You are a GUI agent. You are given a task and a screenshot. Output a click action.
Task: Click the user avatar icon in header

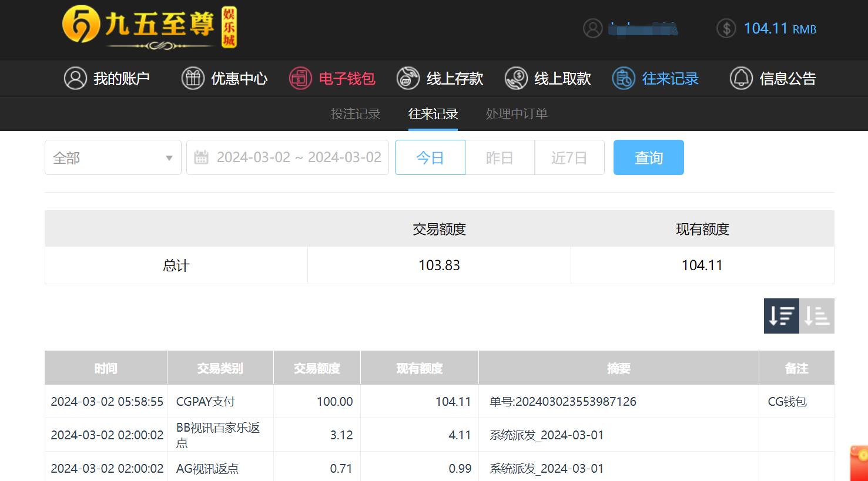coord(593,28)
